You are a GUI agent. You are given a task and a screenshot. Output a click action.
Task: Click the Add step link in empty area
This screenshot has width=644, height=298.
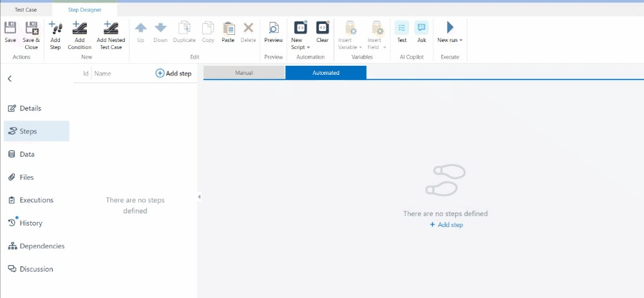coord(446,224)
